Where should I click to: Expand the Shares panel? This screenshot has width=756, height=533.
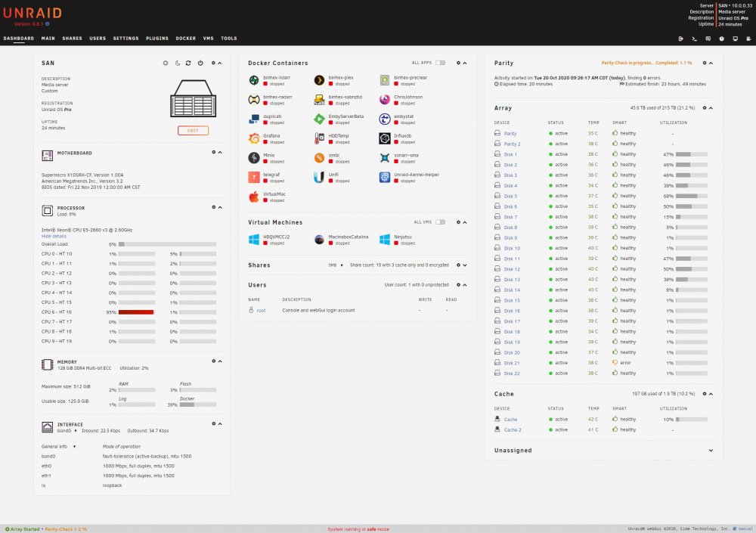[x=465, y=265]
